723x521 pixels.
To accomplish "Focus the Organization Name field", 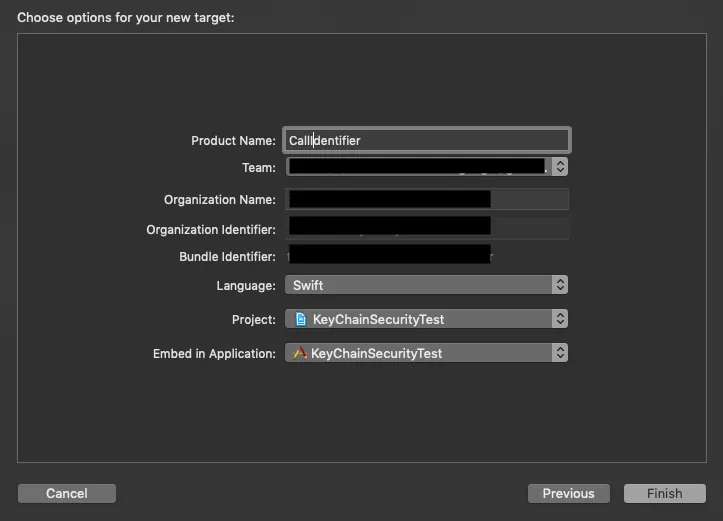I will 428,200.
